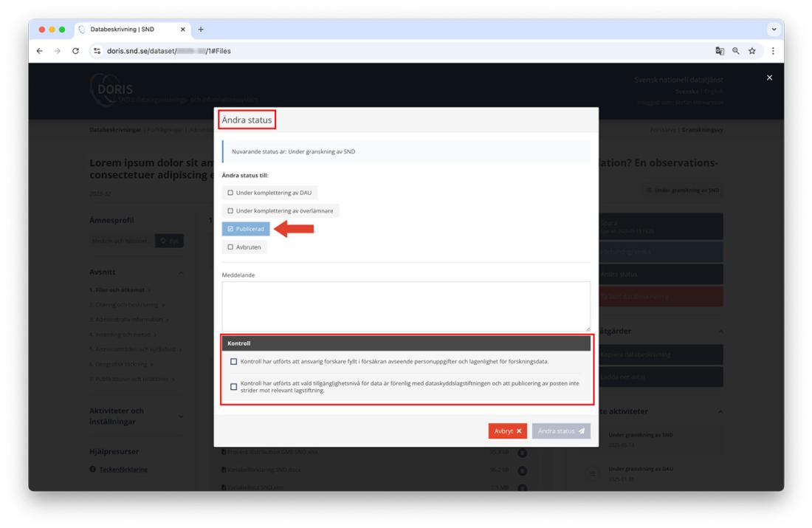This screenshot has height=528, width=812.
Task: Check the 'Avbruten' status option
Action: point(244,247)
